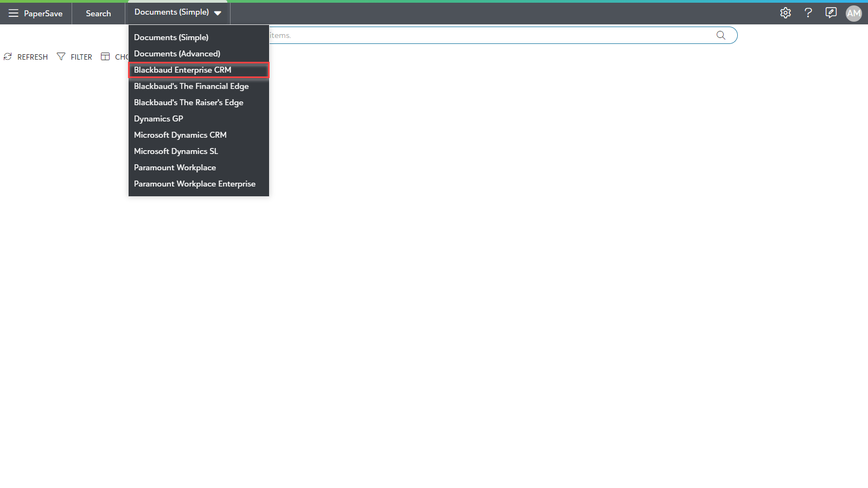Click inside the search items field
Screen dimensions: 868x488
pyautogui.click(x=488, y=35)
